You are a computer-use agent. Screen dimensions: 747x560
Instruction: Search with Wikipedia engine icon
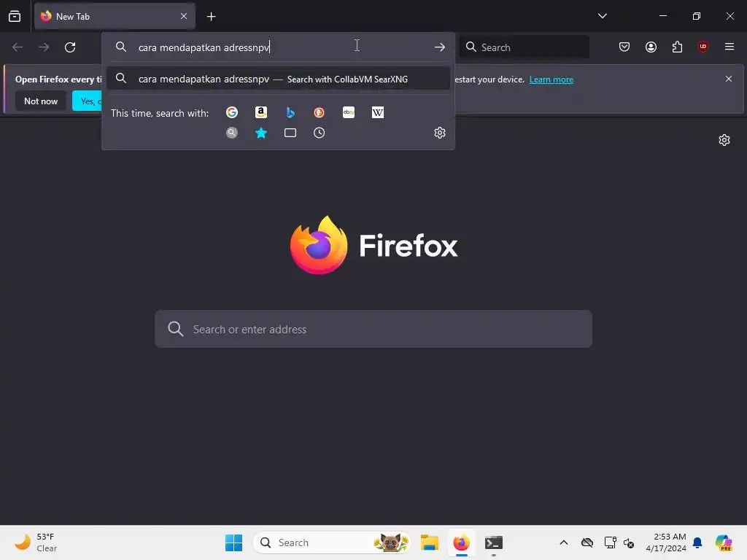point(378,112)
